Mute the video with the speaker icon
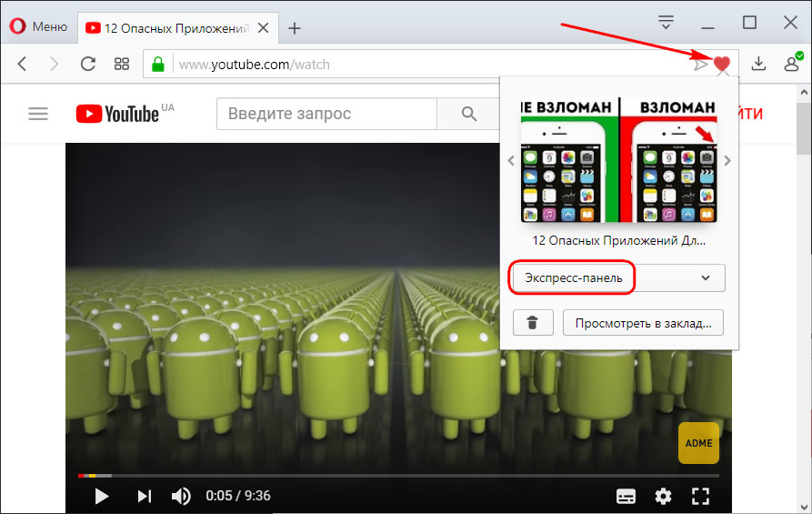The image size is (812, 514). (x=182, y=496)
